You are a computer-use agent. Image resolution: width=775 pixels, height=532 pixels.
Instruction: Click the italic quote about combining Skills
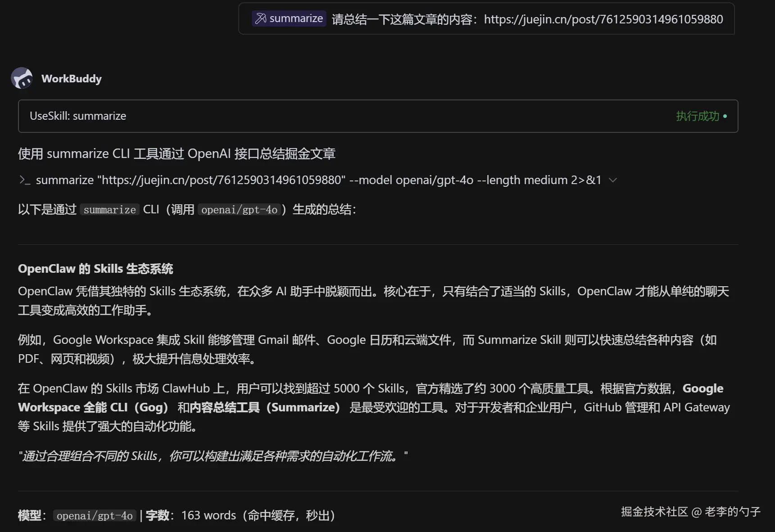pos(213,456)
